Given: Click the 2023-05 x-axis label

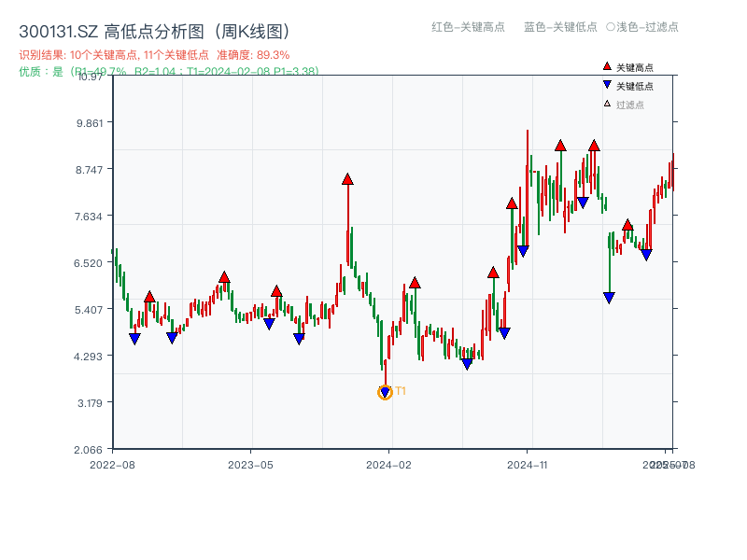Looking at the screenshot, I should 250,465.
